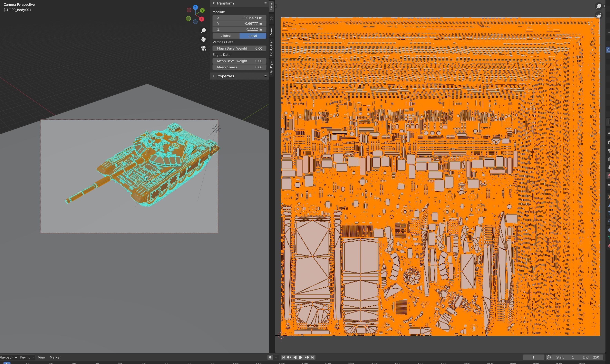Viewport: 610px width, 364px height.
Task: Toggle camera view icon in viewport
Action: point(203,48)
